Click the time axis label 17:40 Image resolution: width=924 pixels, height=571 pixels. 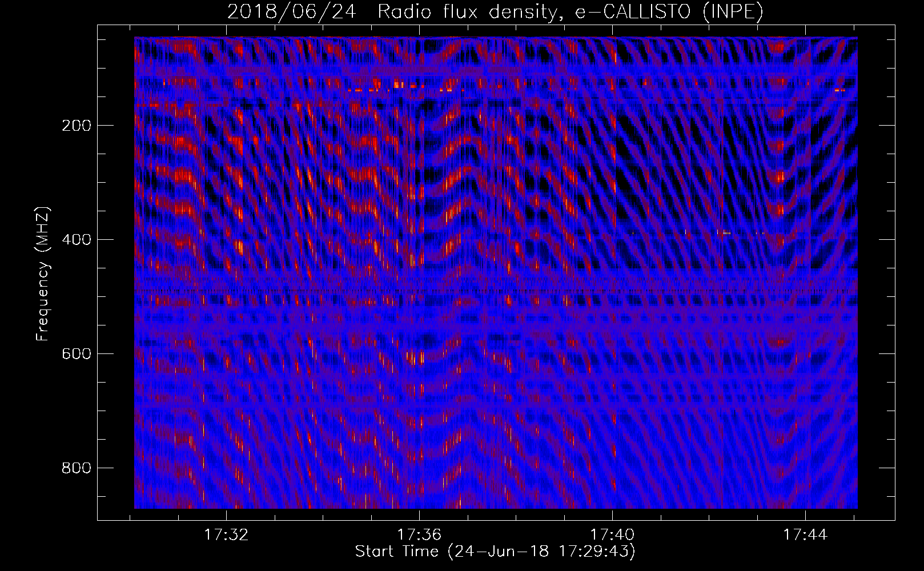tap(612, 535)
